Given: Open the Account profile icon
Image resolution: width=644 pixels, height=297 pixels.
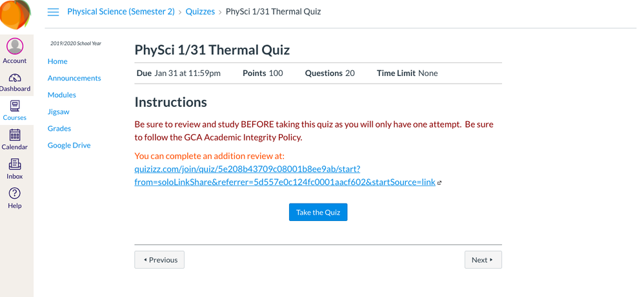Looking at the screenshot, I should point(15,46).
